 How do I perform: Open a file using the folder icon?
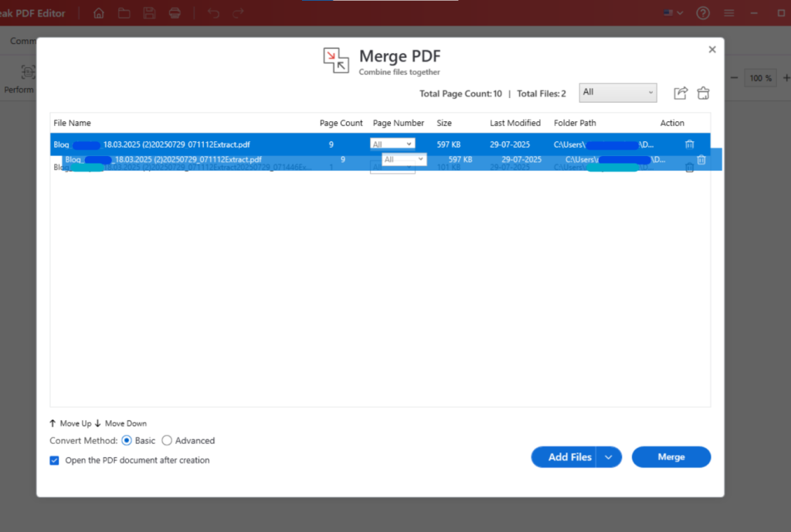coord(124,12)
